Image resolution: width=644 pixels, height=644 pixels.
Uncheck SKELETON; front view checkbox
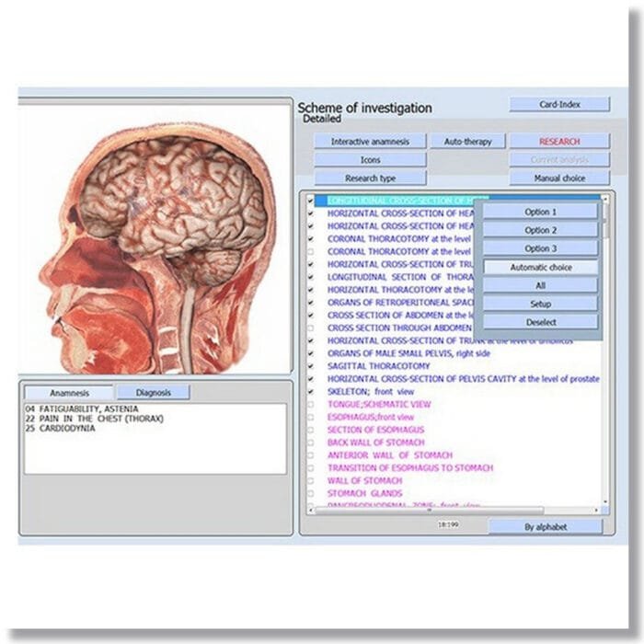tap(311, 391)
